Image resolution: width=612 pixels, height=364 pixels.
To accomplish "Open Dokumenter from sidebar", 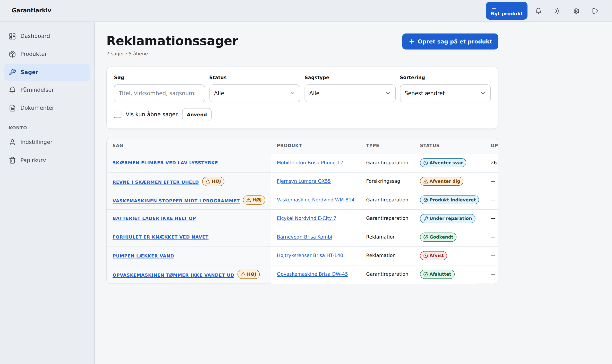I will coord(47,108).
